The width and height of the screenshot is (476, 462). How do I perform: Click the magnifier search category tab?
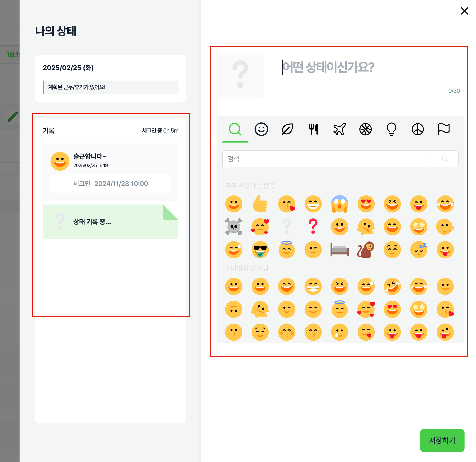235,129
